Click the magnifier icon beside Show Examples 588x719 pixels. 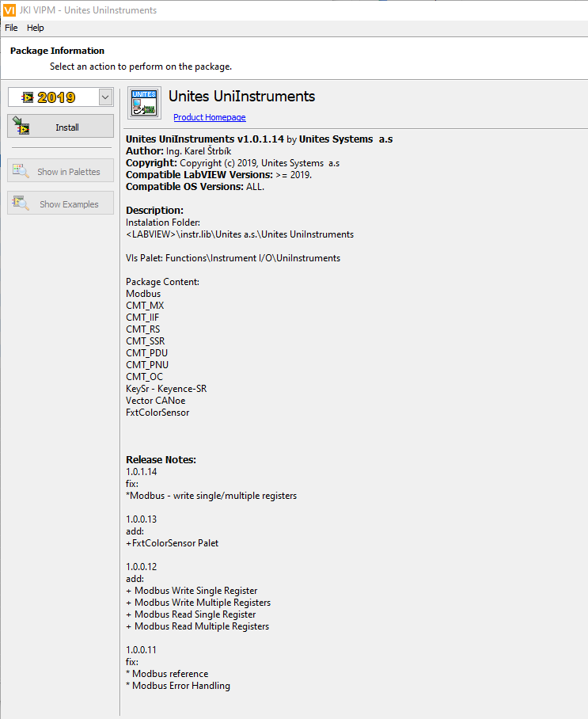[x=21, y=204]
